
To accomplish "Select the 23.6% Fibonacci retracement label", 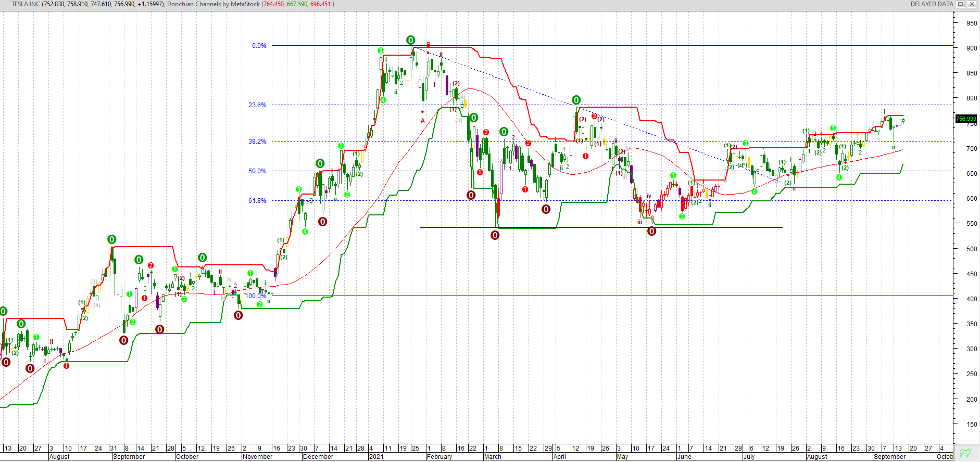I will point(257,105).
